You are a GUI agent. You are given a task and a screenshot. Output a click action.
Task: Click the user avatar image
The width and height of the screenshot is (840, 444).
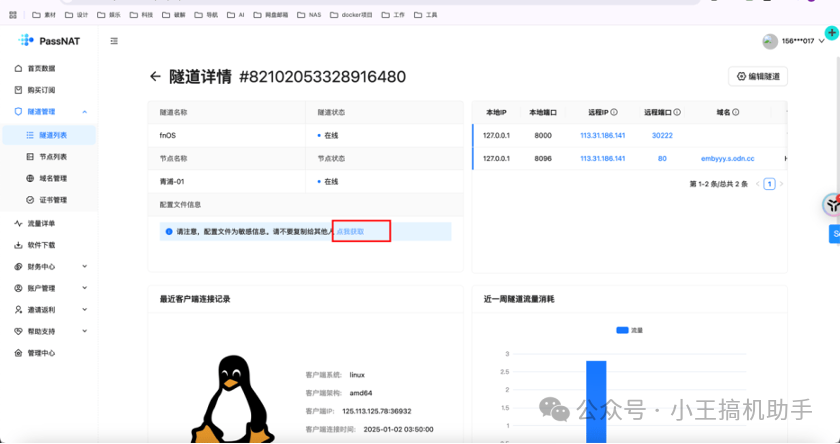click(769, 41)
